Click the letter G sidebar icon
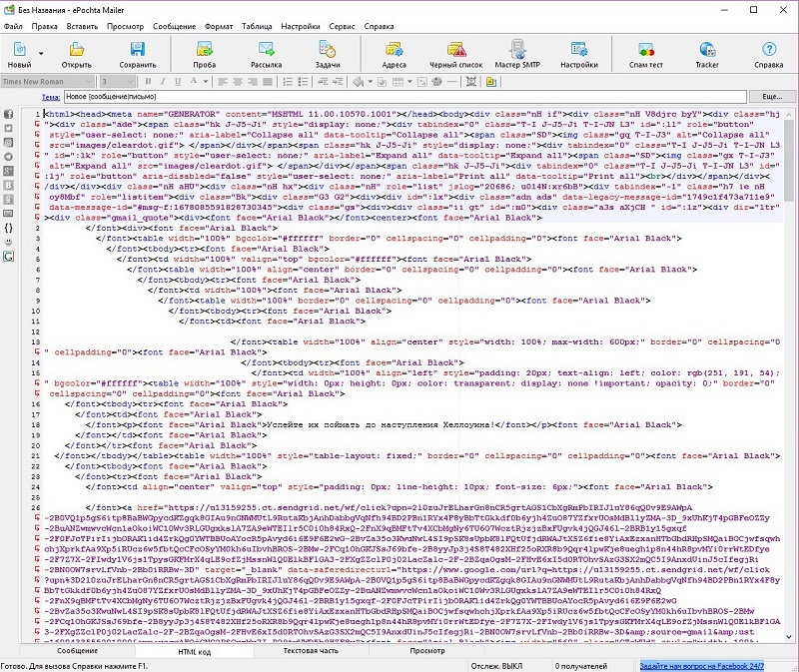Image resolution: width=799 pixels, height=672 pixels. pos(9,257)
